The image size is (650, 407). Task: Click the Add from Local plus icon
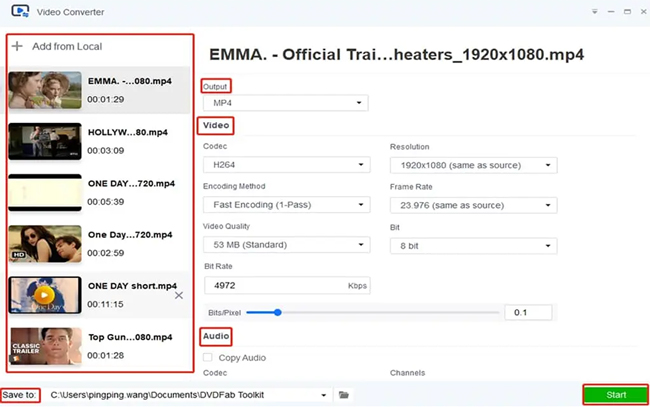(17, 46)
